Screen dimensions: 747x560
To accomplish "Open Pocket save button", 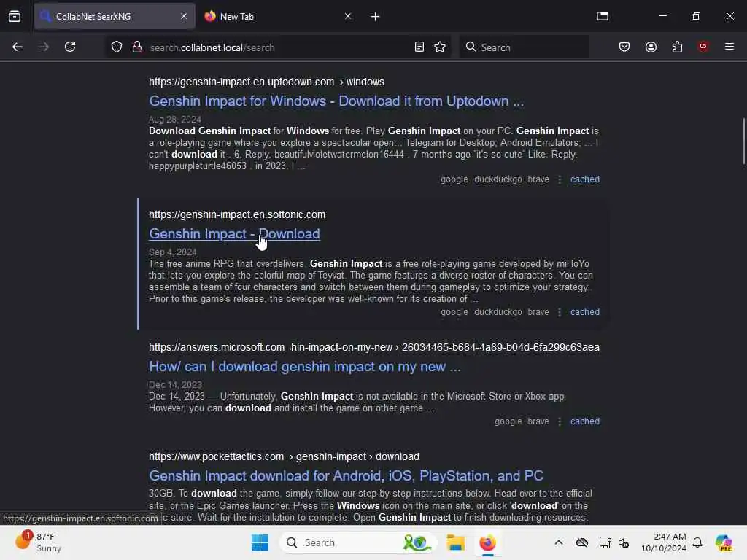I will tap(624, 47).
